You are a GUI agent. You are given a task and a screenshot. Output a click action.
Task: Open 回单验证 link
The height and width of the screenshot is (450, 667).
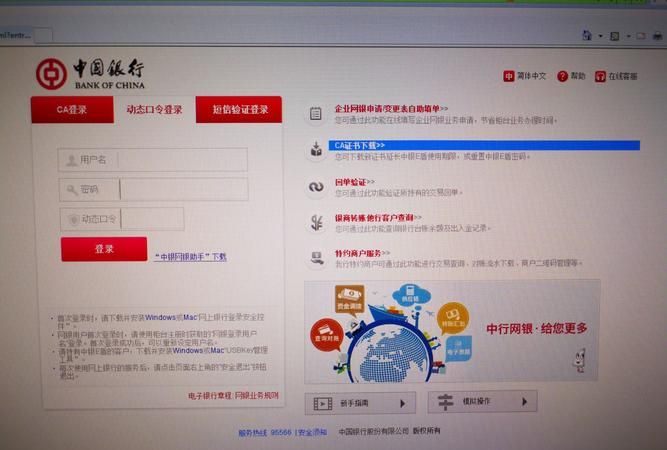tap(354, 182)
